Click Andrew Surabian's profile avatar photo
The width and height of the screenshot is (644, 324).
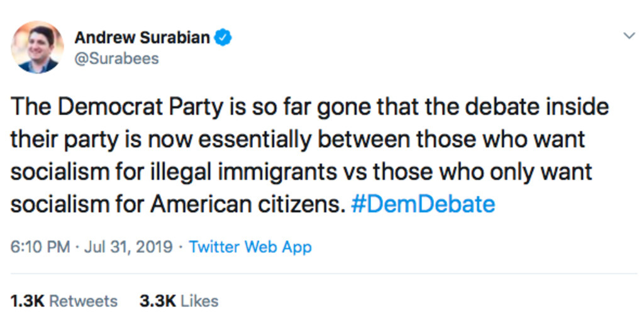point(38,47)
